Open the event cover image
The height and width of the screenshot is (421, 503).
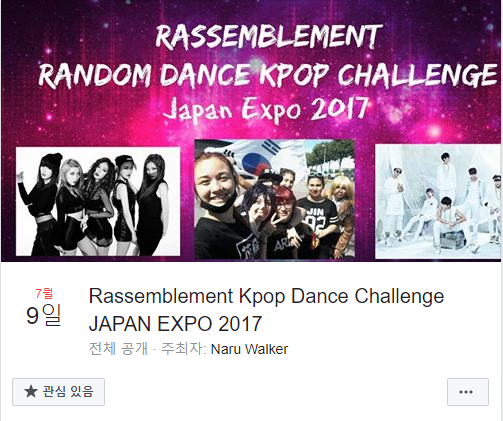[x=251, y=131]
